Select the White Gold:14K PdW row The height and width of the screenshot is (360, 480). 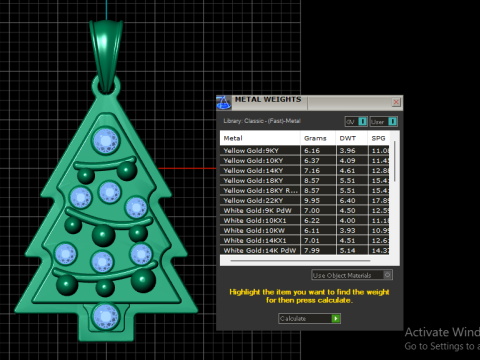point(304,250)
